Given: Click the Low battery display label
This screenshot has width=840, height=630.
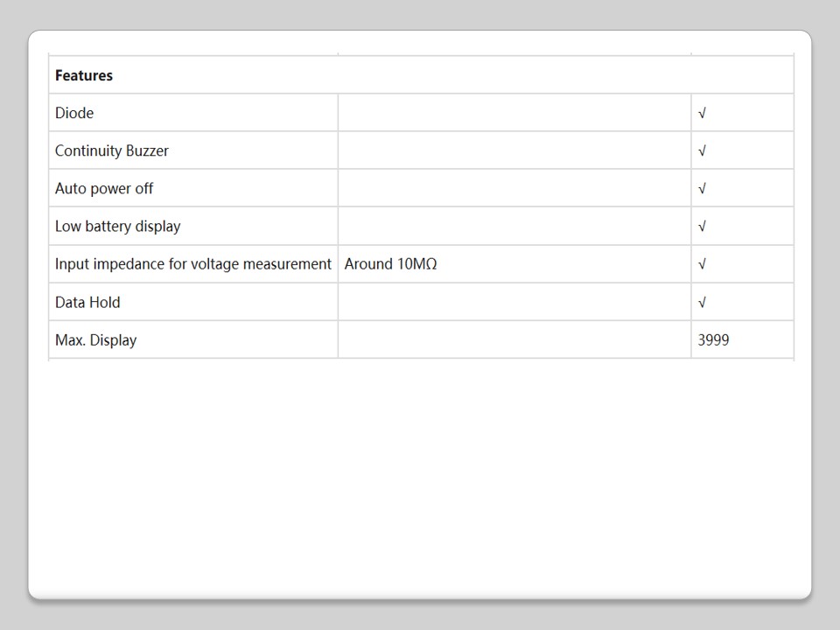Looking at the screenshot, I should (x=117, y=226).
